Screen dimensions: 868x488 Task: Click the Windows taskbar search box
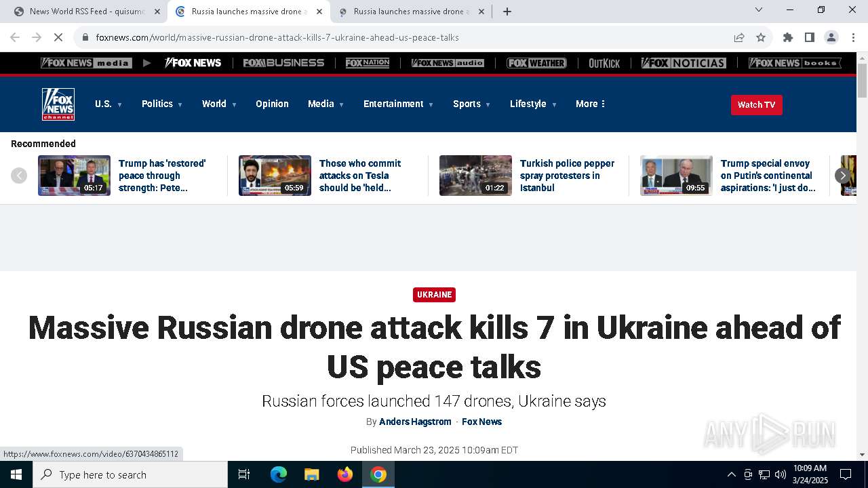coord(130,474)
